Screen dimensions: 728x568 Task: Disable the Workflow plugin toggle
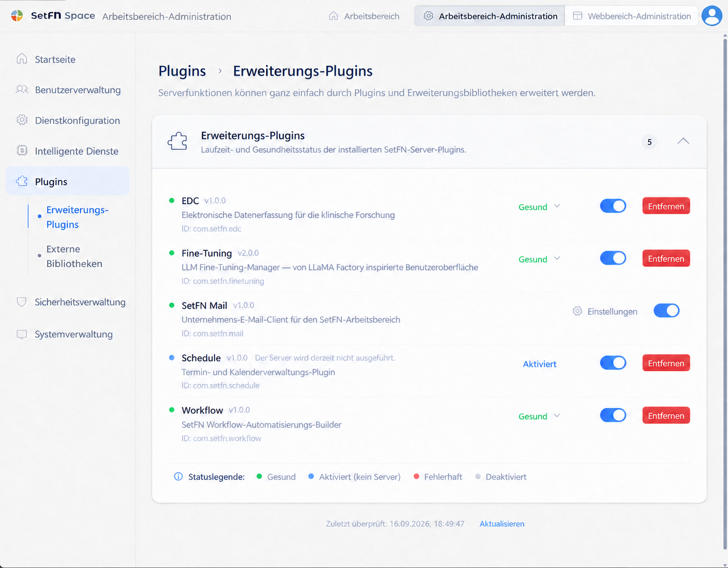point(613,415)
